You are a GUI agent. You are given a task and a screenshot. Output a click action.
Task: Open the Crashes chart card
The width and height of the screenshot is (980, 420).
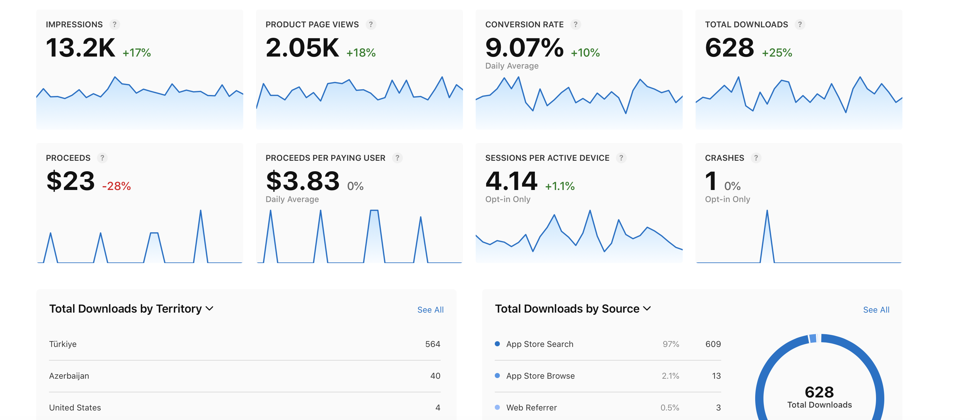click(x=799, y=203)
